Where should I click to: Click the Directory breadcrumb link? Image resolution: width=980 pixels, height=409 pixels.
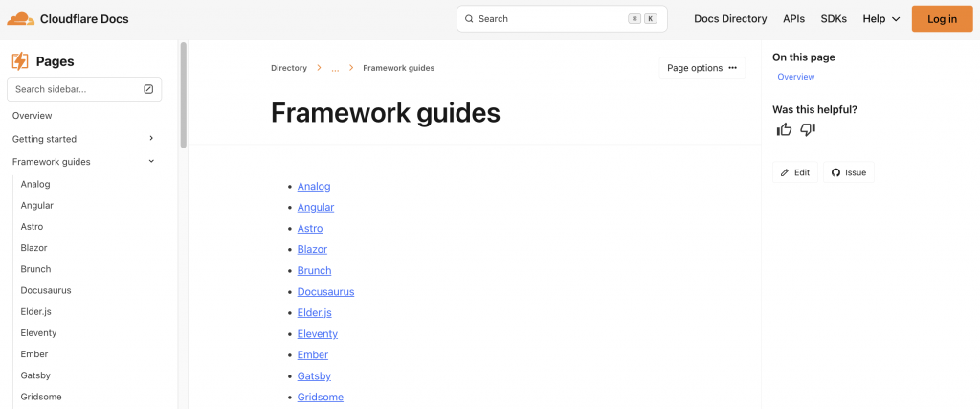pos(289,68)
